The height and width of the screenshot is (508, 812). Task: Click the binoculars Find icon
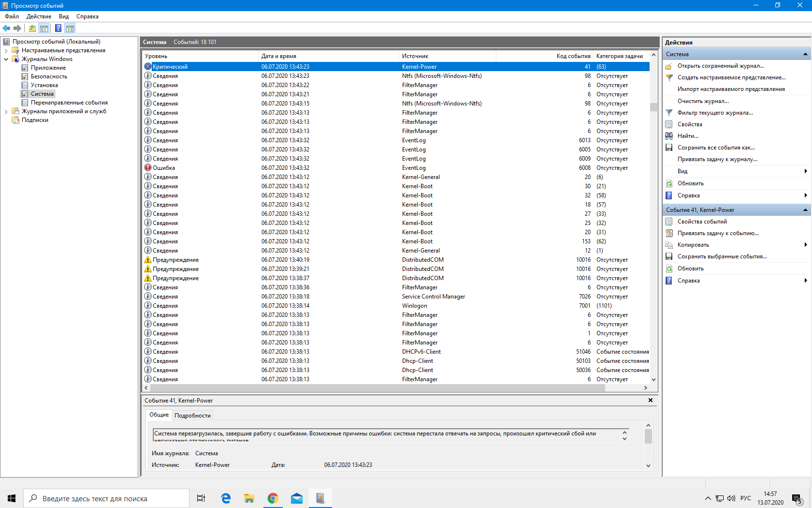669,136
